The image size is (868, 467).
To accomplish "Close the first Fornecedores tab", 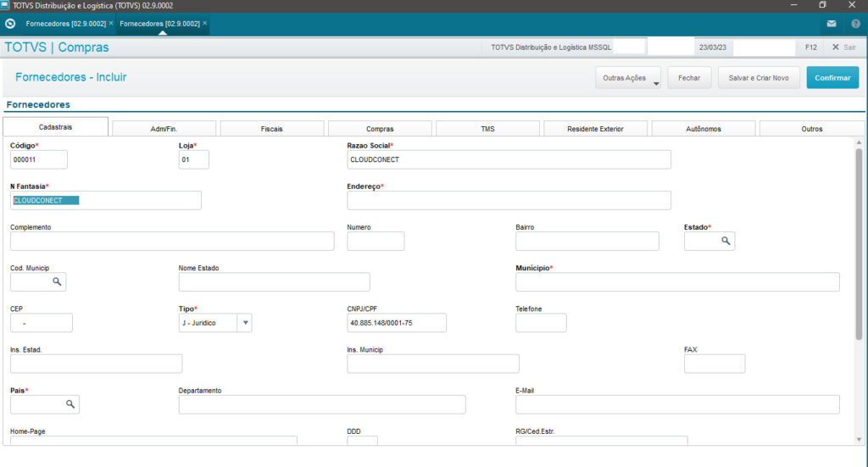I will coord(111,24).
